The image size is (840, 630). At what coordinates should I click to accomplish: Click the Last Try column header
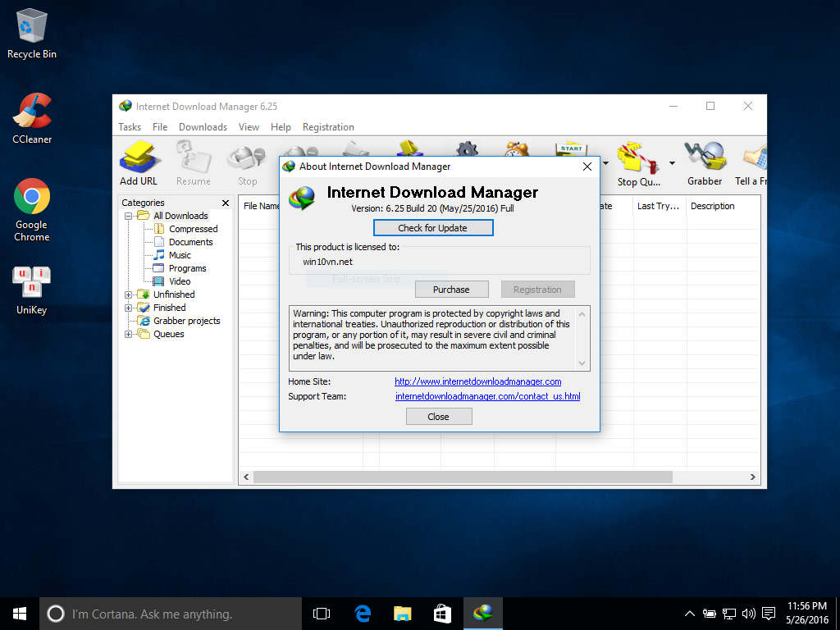click(660, 206)
